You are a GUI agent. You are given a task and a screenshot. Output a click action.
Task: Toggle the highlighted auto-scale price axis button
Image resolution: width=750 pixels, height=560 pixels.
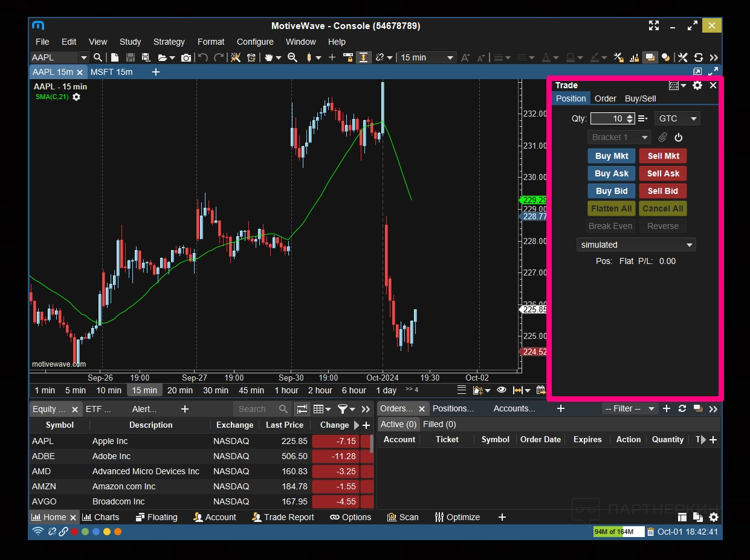pos(363,57)
